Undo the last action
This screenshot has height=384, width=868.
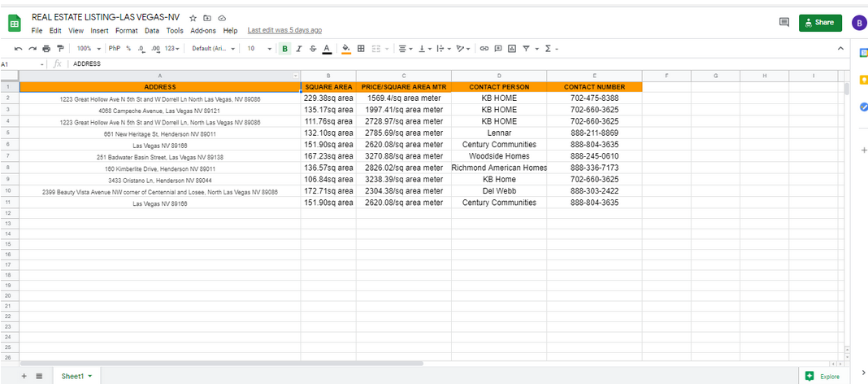(x=18, y=49)
